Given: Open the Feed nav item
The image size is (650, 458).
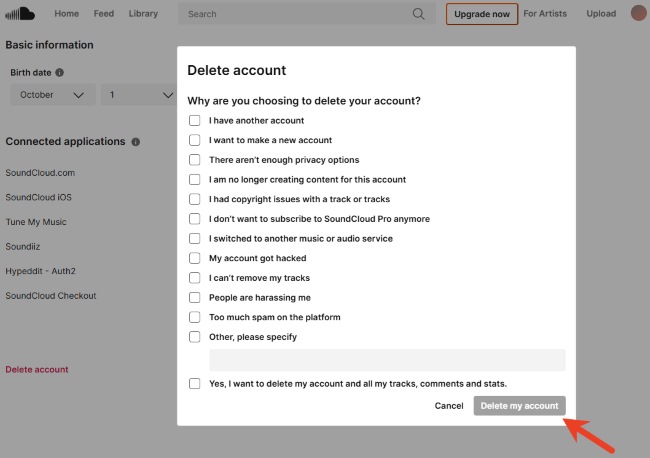Looking at the screenshot, I should tap(104, 14).
